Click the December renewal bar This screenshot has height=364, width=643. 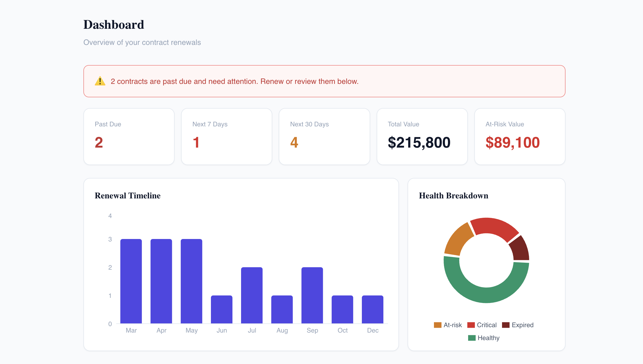372,309
